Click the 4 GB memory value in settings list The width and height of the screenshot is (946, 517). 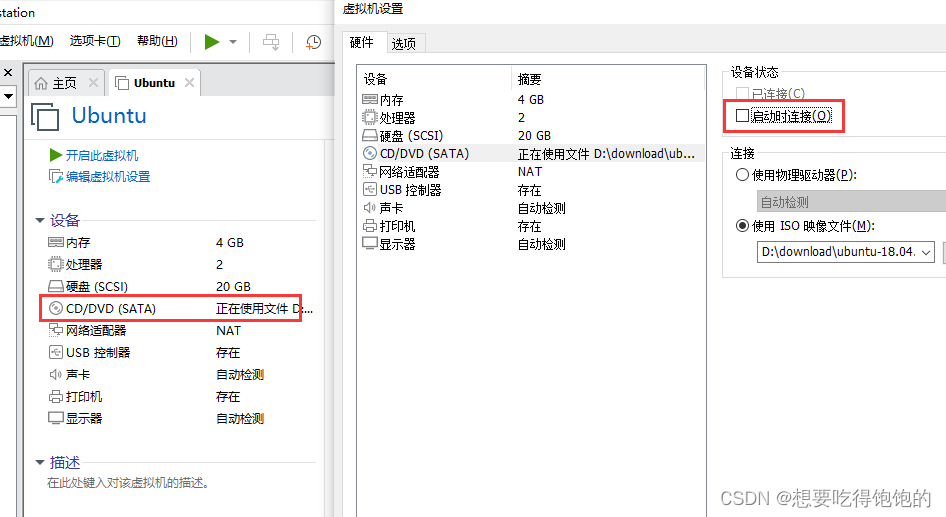(x=531, y=100)
